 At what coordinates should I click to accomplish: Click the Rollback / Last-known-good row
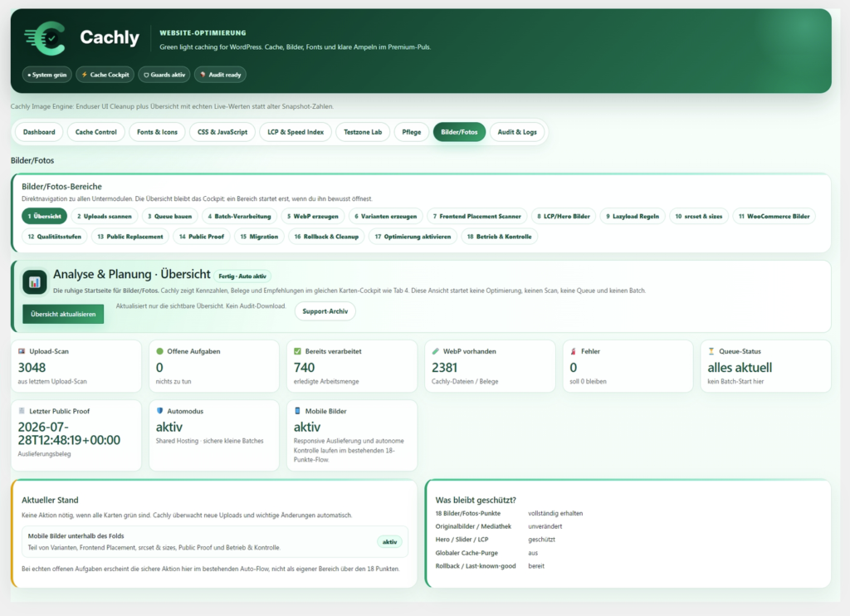click(490, 566)
